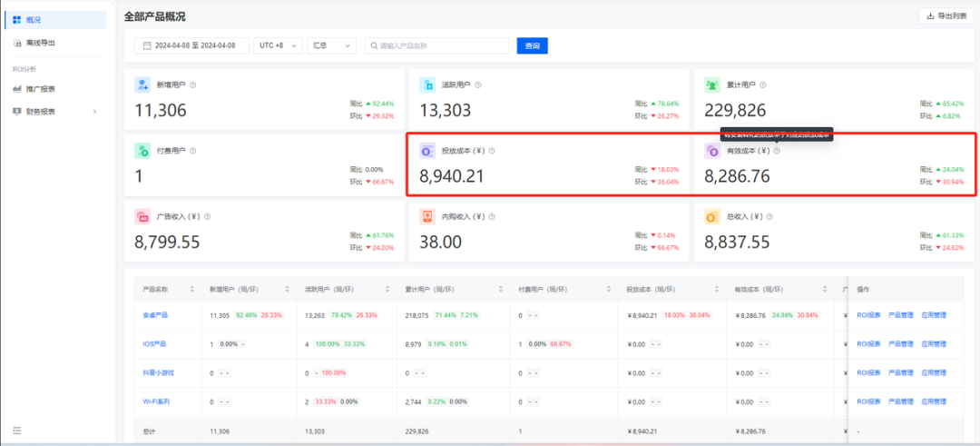The image size is (980, 446).
Task: Sort table by 活跃用户 (同/环) column
Action: pos(388,290)
